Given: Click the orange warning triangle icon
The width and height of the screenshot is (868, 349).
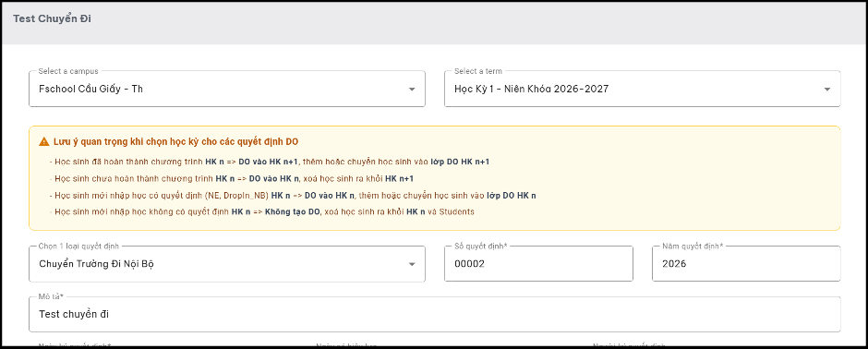Looking at the screenshot, I should (44, 141).
